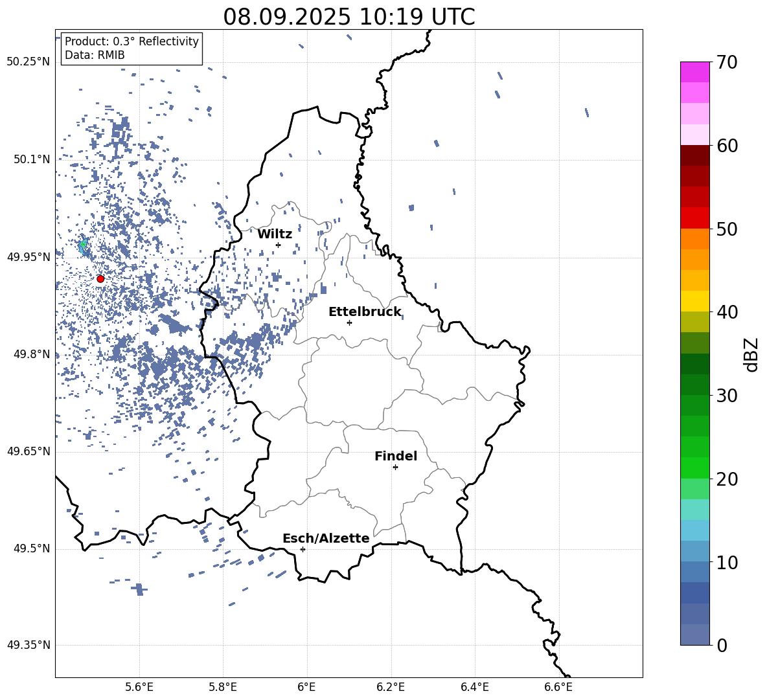The height and width of the screenshot is (700, 767).
Task: Click the 49.8°N latitude label
Action: point(32,354)
